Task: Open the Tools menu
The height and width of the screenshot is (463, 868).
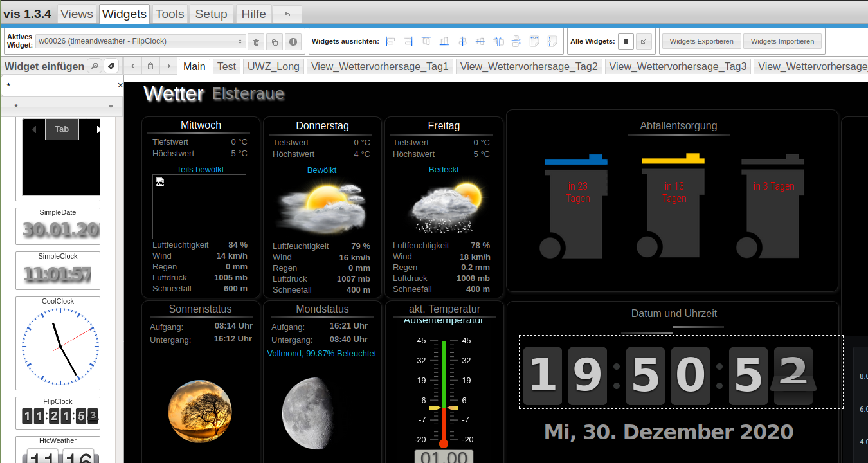Action: (x=170, y=14)
